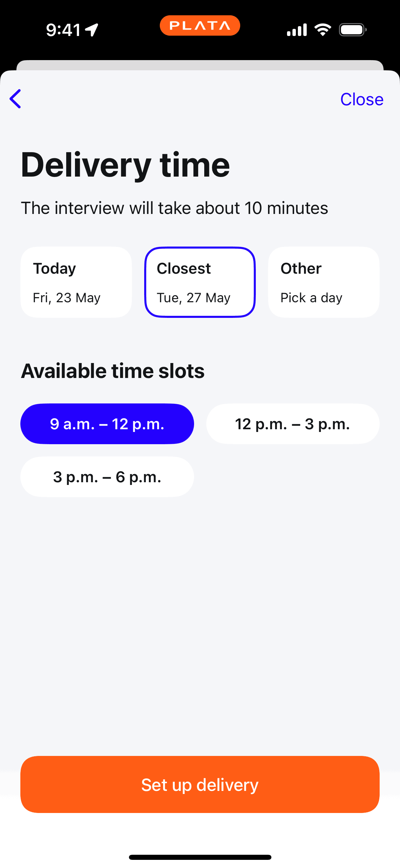Tap the Available time slots section header

click(112, 370)
